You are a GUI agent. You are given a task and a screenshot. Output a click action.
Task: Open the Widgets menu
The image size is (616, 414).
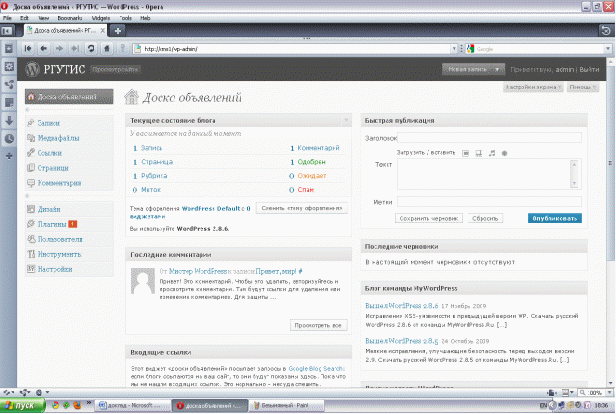click(101, 18)
